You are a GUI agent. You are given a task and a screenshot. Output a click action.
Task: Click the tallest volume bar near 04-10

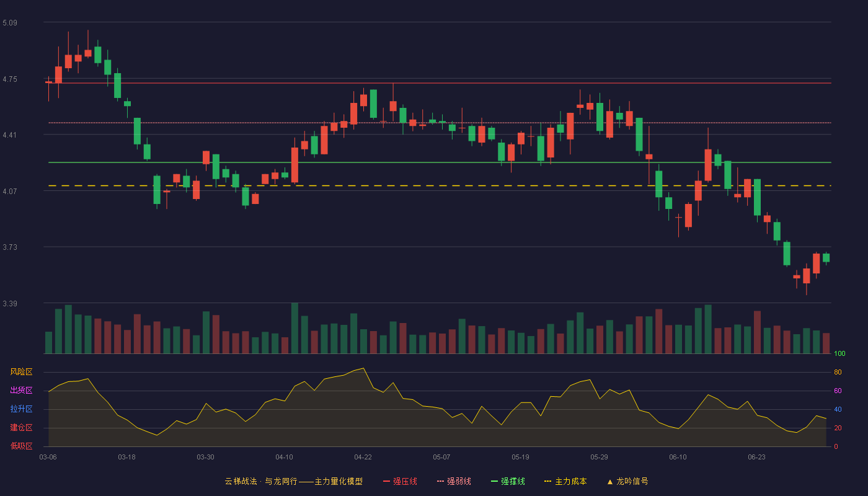(x=294, y=328)
